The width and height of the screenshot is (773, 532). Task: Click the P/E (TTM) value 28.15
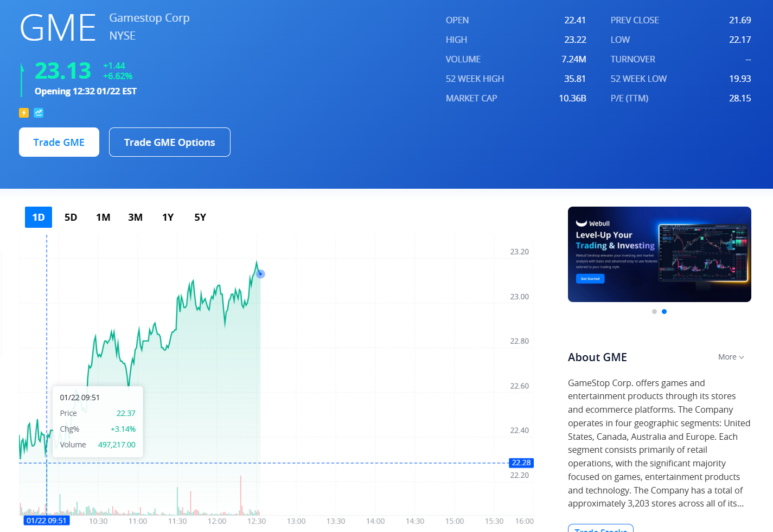[740, 98]
